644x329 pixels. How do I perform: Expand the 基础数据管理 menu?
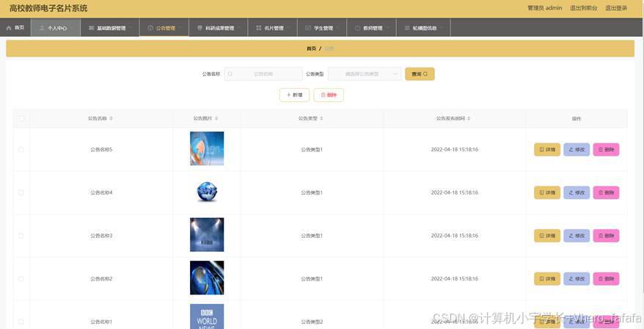[110, 28]
